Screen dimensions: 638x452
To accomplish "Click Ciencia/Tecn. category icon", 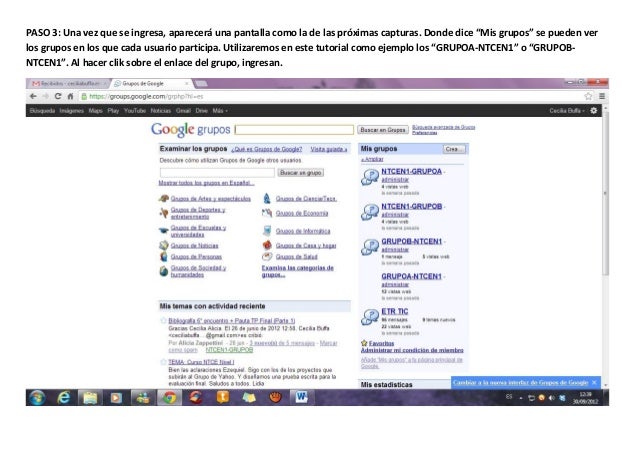I will tap(267, 199).
